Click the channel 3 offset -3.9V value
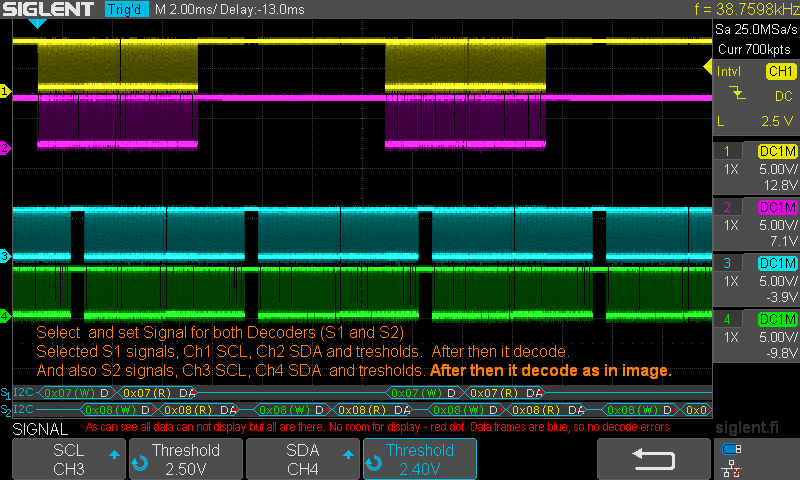Image resolution: width=800 pixels, height=480 pixels. (781, 297)
